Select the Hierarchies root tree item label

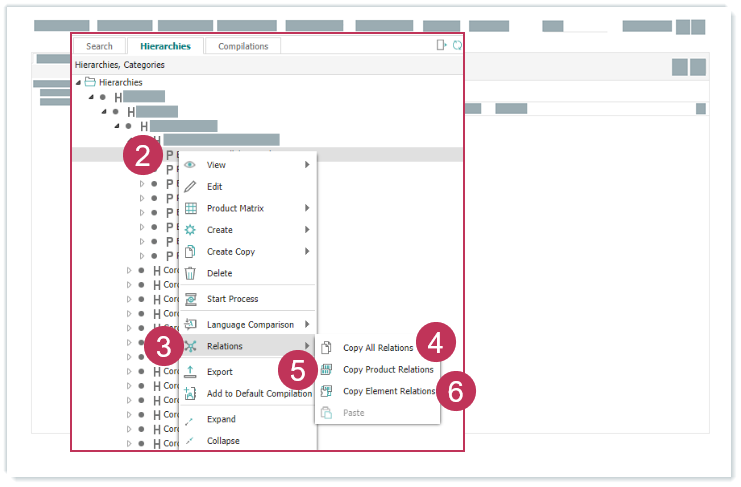pos(120,83)
